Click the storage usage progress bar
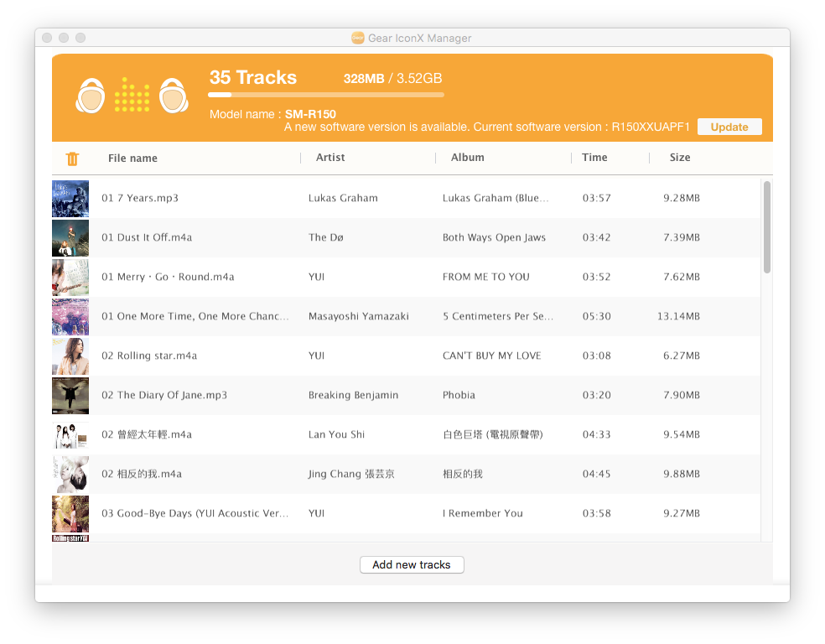The image size is (825, 644). (326, 95)
